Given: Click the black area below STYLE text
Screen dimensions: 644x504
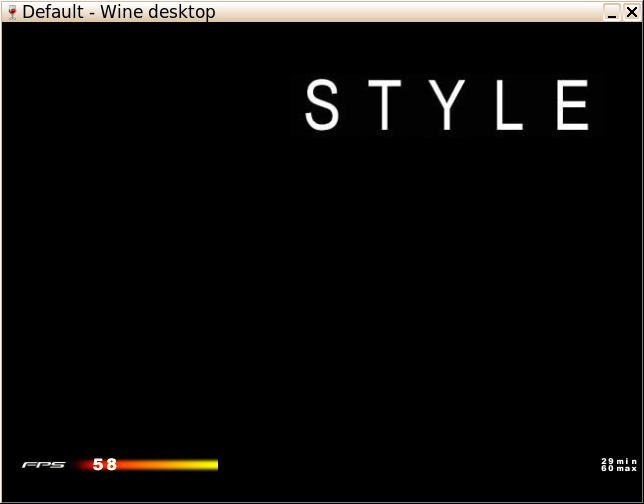Looking at the screenshot, I should pos(445,250).
